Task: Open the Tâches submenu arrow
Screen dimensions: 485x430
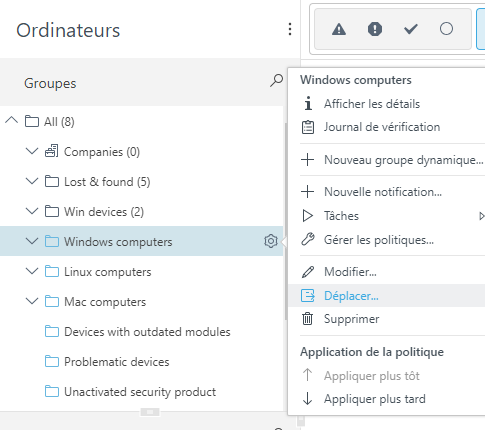Action: [x=481, y=216]
